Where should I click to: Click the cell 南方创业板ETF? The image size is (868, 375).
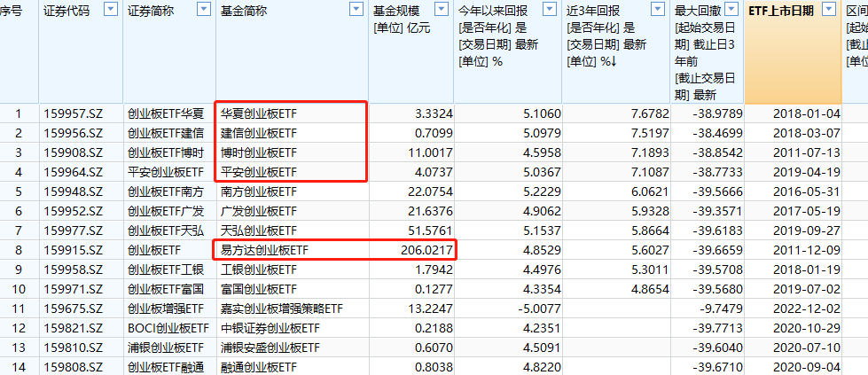point(293,192)
